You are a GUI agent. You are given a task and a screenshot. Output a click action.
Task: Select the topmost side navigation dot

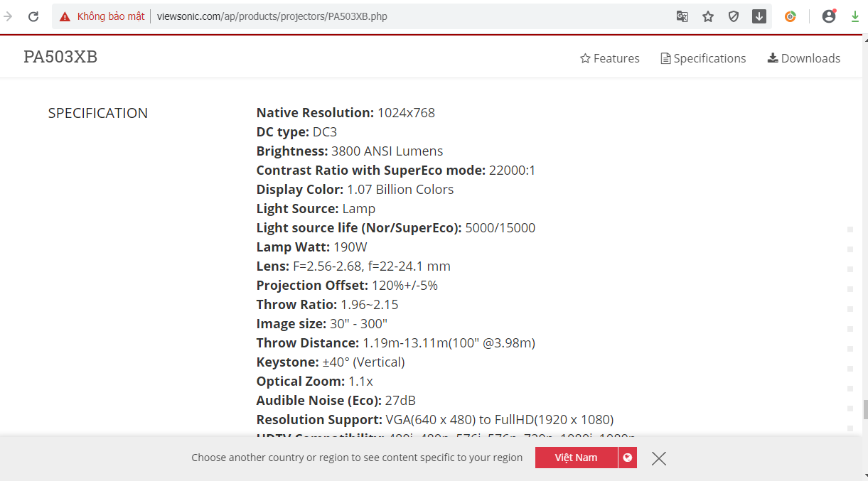[850, 229]
